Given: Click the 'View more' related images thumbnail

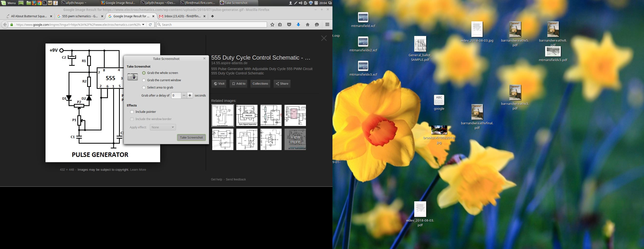Looking at the screenshot, I should pyautogui.click(x=295, y=139).
